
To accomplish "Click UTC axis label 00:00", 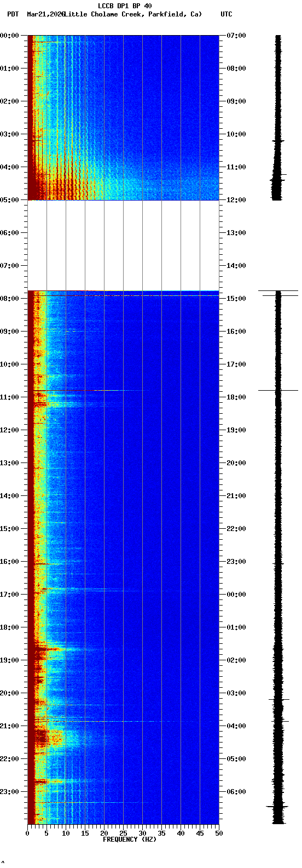I will [x=236, y=595].
